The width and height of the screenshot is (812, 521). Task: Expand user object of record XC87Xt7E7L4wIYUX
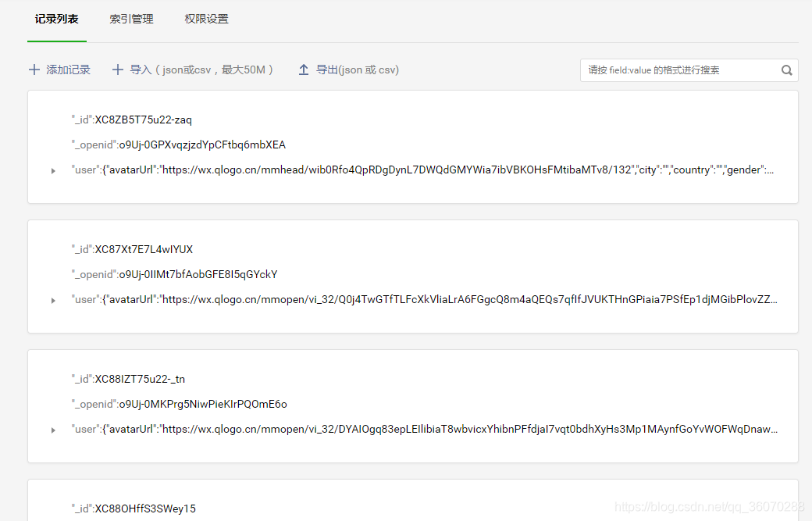[x=53, y=300]
